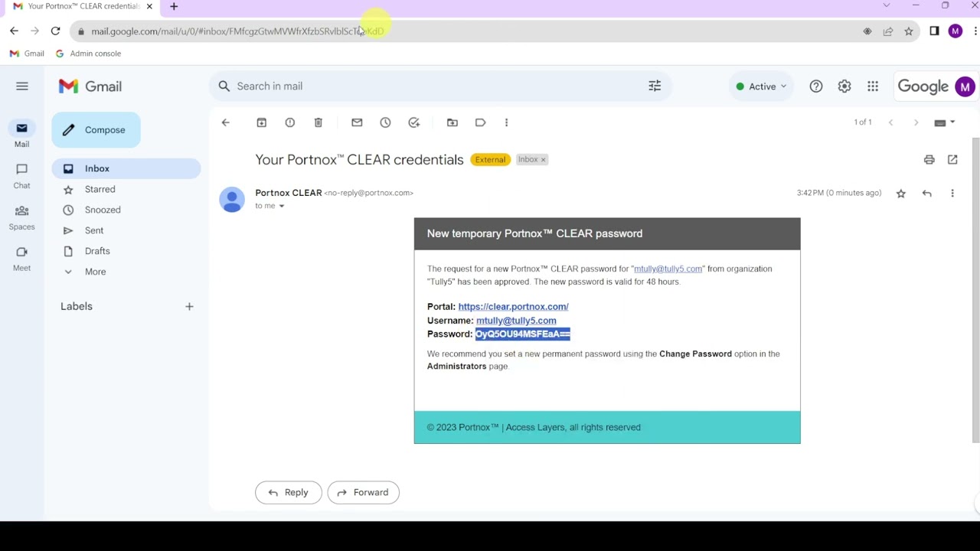Screen dimensions: 980x551
Task: Click the Gmail logo
Action: pos(90,86)
